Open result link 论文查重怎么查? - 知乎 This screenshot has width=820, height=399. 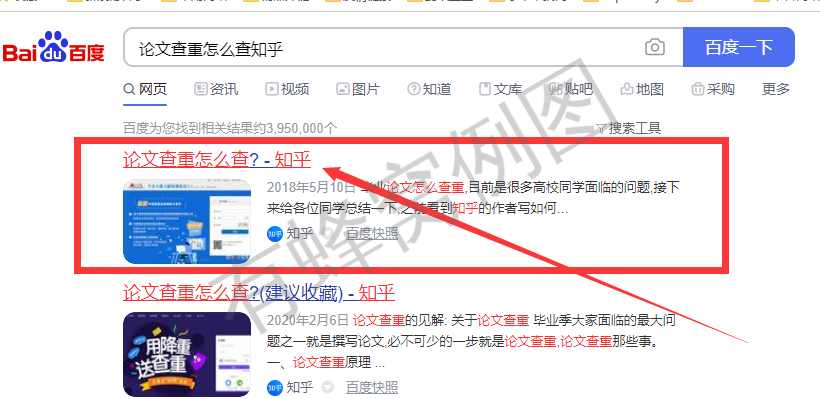coord(217,159)
